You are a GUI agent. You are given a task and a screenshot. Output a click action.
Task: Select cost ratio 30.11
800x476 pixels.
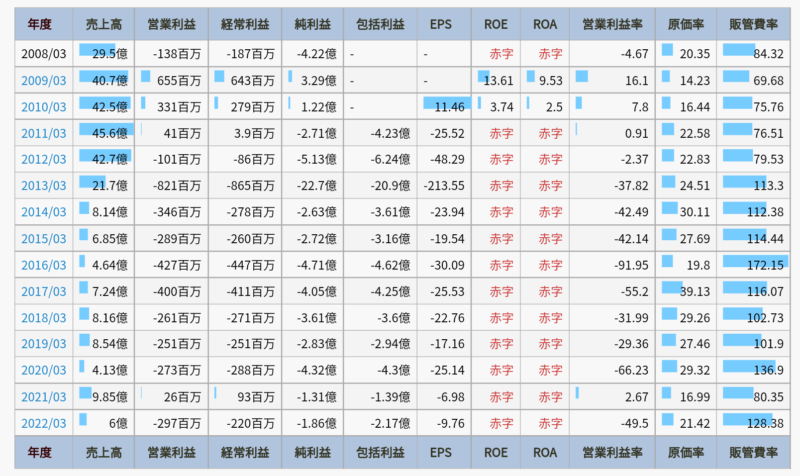coord(694,212)
